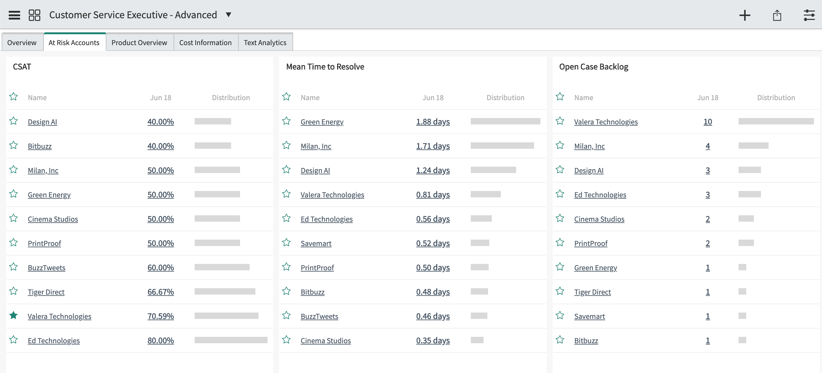This screenshot has height=373, width=822.
Task: Click the 66.67% CSAT value
Action: pyautogui.click(x=160, y=292)
